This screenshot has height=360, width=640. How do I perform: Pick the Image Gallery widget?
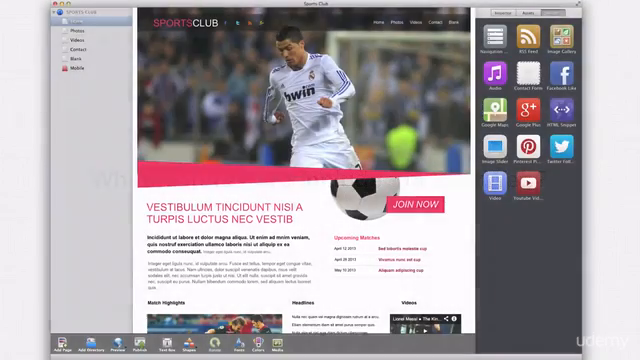pos(562,37)
